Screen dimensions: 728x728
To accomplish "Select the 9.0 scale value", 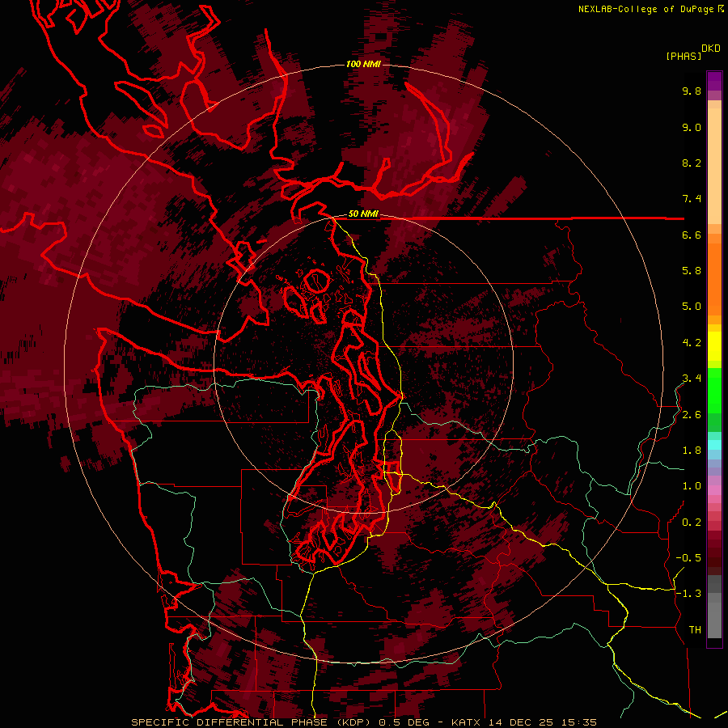I will [x=692, y=127].
